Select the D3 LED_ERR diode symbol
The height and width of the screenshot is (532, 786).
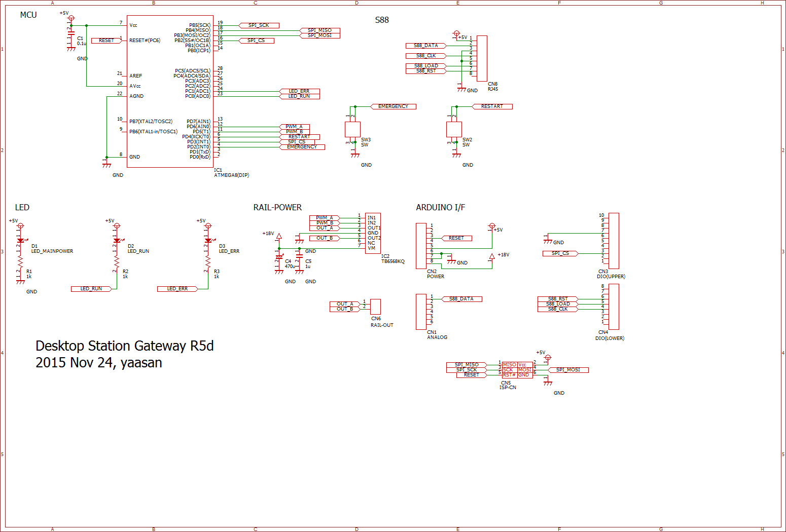click(x=208, y=241)
